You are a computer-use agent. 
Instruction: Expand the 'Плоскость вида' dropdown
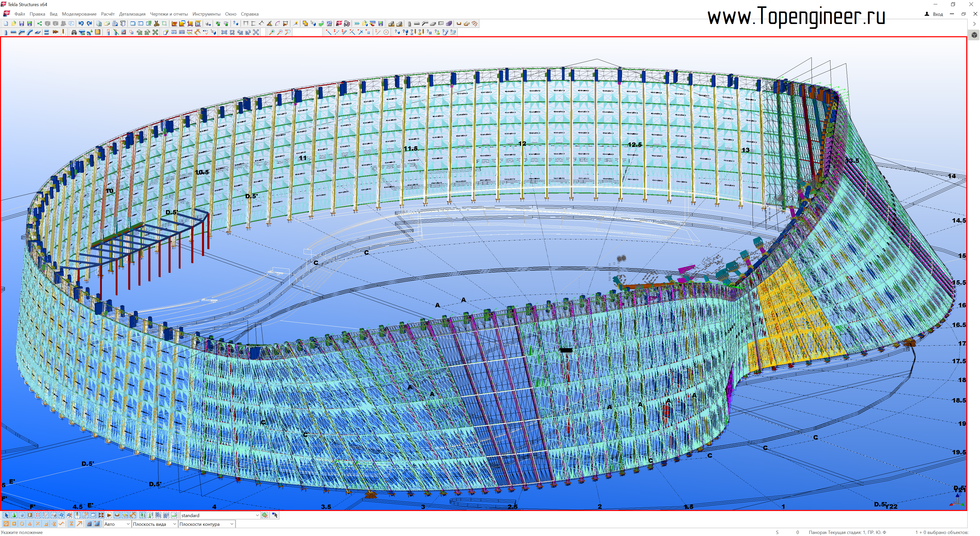coord(175,524)
